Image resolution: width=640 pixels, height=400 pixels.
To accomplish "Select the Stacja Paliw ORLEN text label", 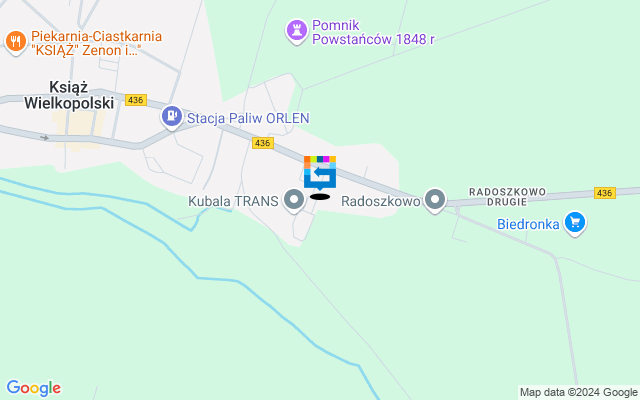I will [x=248, y=118].
